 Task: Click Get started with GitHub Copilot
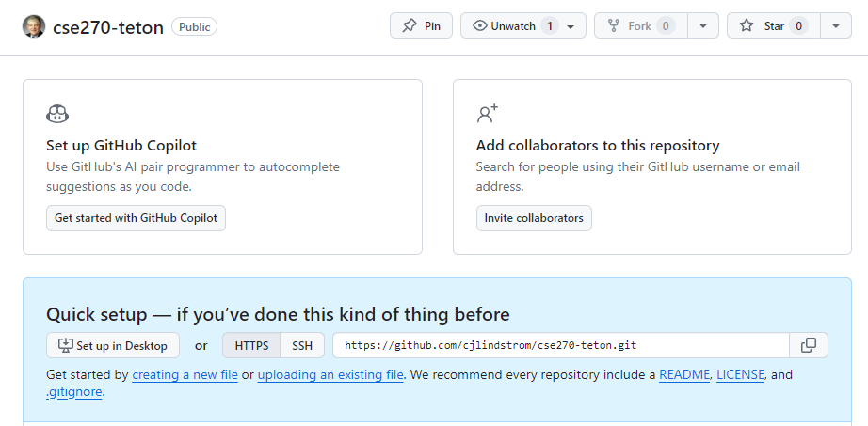(136, 218)
